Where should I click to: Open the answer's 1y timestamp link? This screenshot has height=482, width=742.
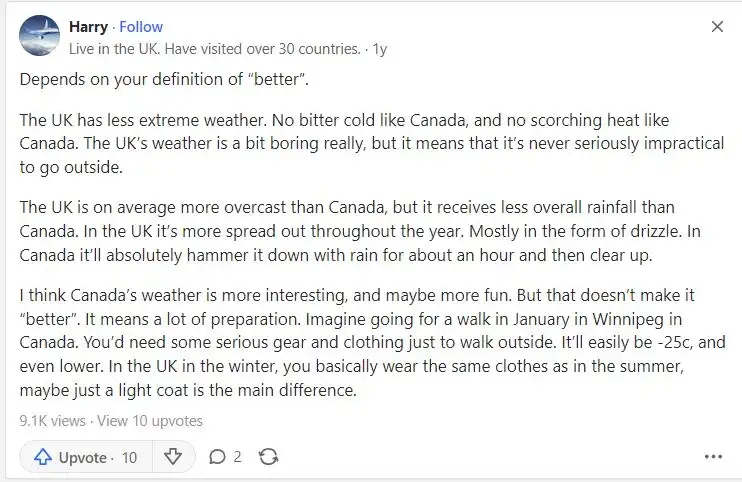380,49
